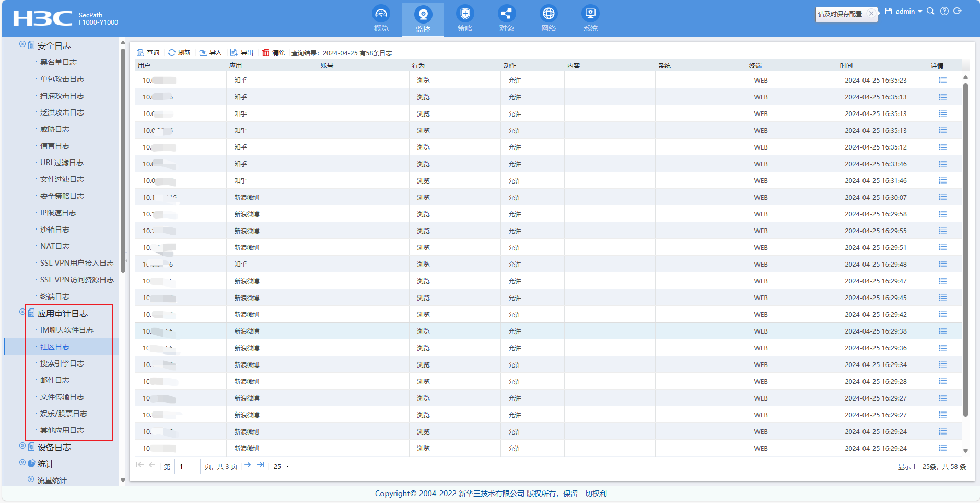Select 泛洪攻击日志 in the sidebar
Viewport: 980px width, 503px height.
pyautogui.click(x=62, y=112)
